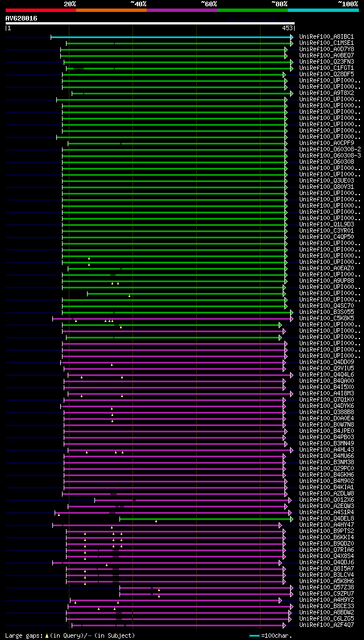Click UniRef100_Q4DYK6 entry
The width and height of the screenshot is (364, 640).
coord(326,406)
